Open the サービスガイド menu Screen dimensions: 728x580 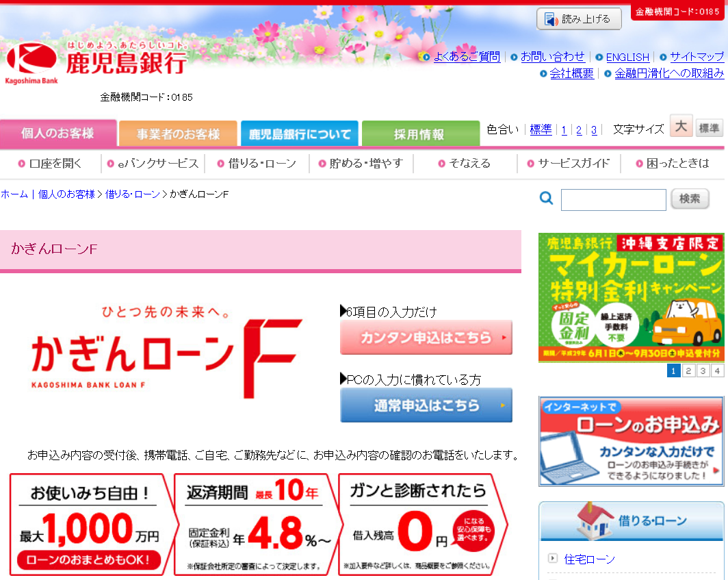(x=569, y=163)
